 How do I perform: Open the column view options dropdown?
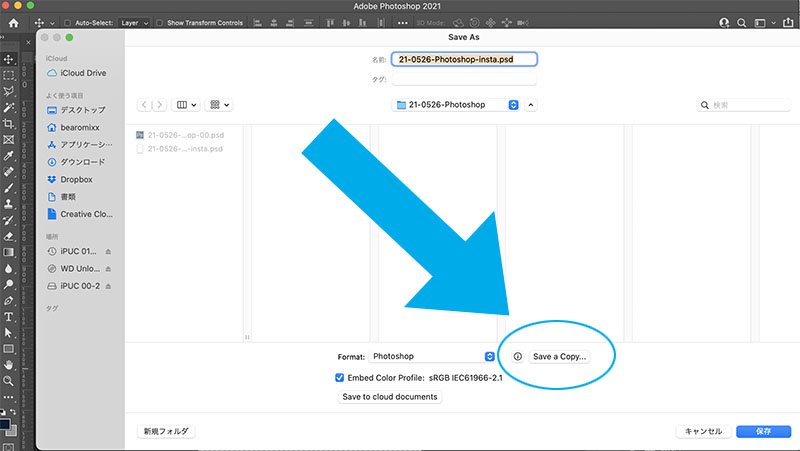(x=186, y=105)
